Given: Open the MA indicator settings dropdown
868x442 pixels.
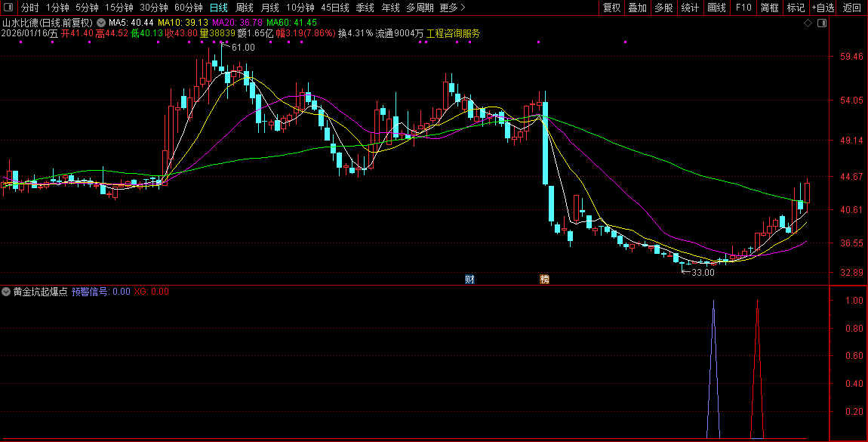Looking at the screenshot, I should 101,23.
